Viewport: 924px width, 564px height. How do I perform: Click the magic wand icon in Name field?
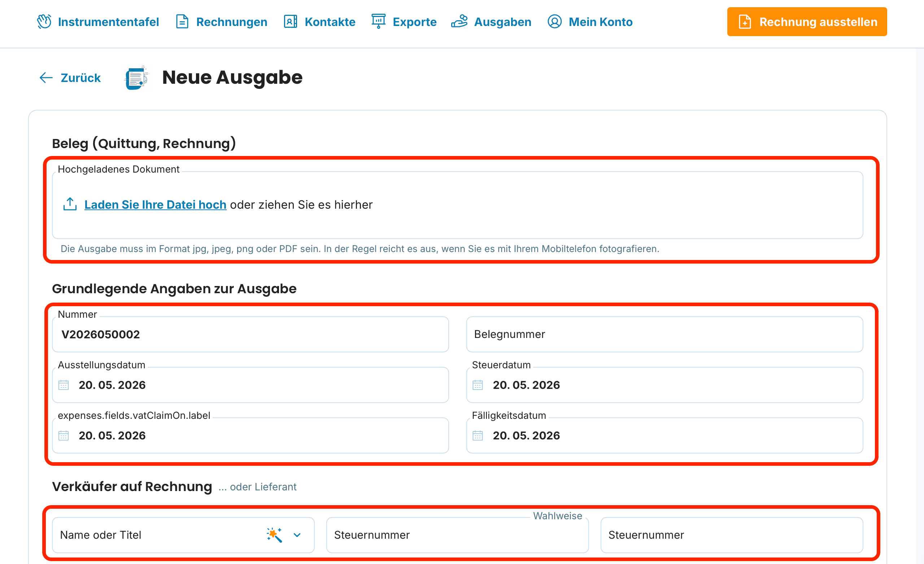(275, 535)
